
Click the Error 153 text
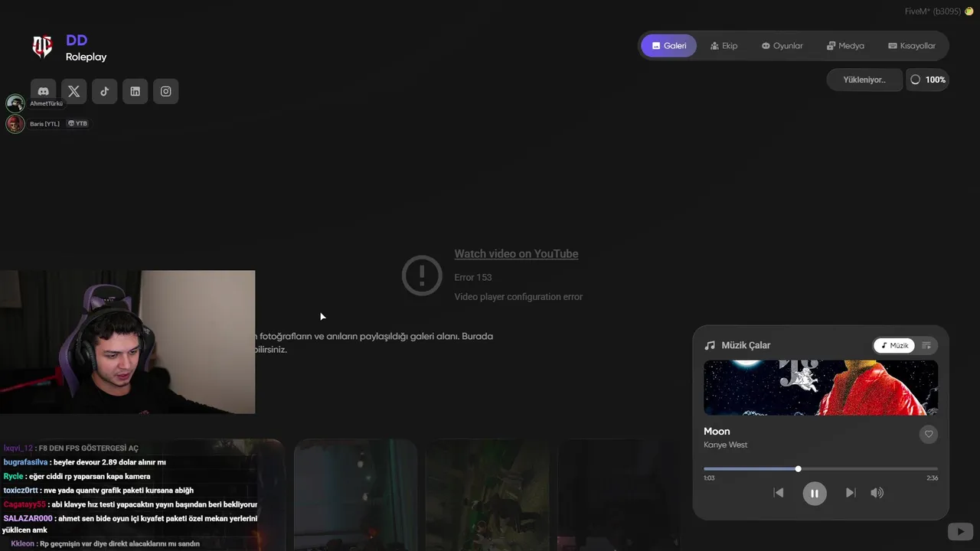[473, 278]
